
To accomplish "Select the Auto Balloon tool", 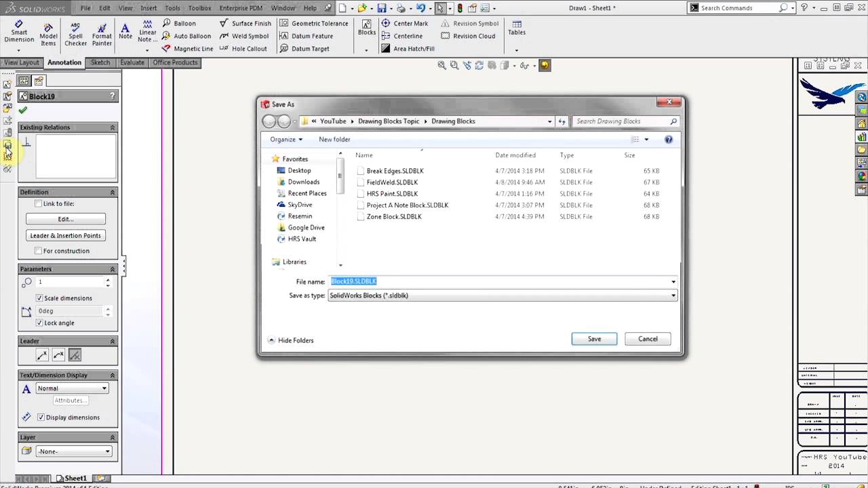I will [186, 36].
